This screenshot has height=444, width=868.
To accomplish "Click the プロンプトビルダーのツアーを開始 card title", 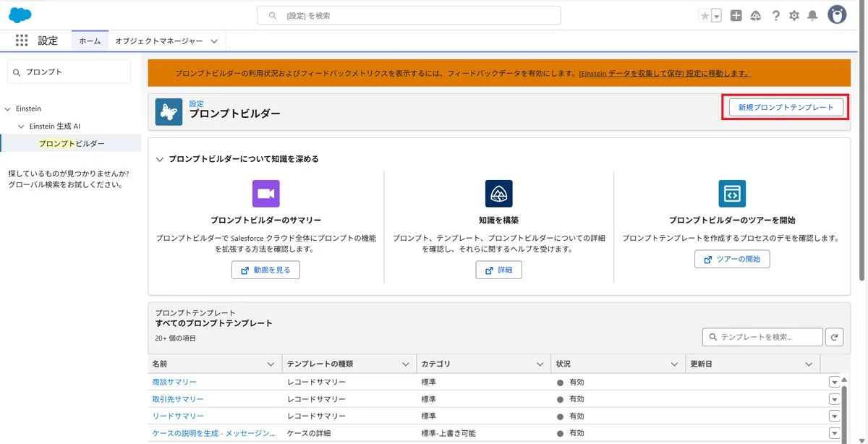I will (732, 221).
